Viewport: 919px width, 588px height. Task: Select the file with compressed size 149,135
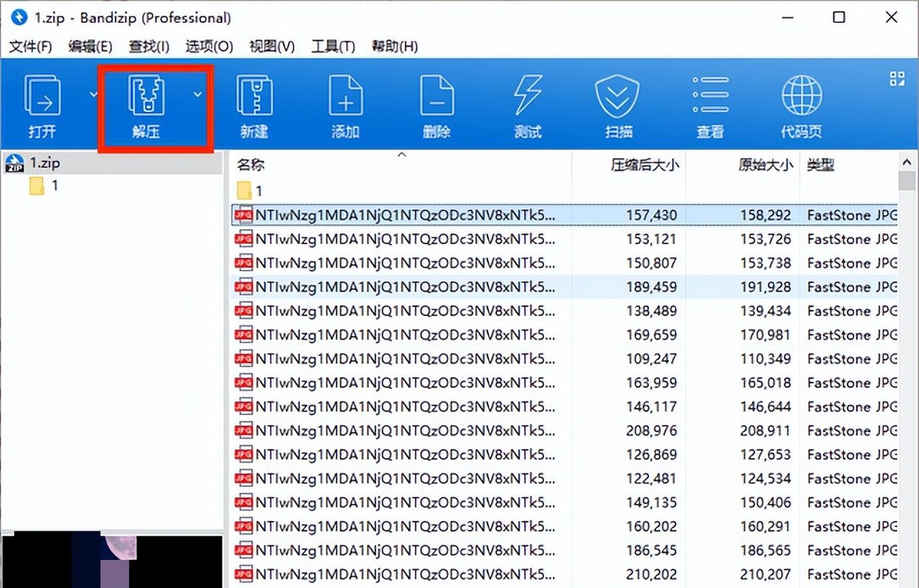point(564,503)
